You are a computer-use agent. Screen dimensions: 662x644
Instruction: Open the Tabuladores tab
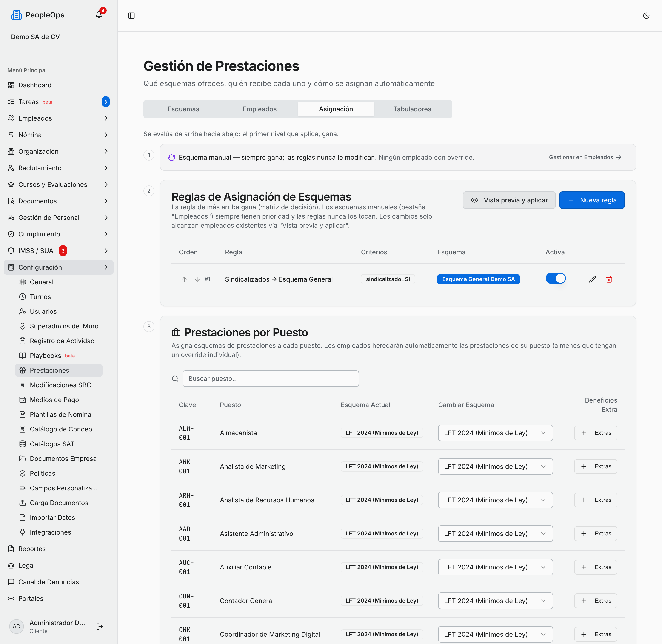pos(412,109)
